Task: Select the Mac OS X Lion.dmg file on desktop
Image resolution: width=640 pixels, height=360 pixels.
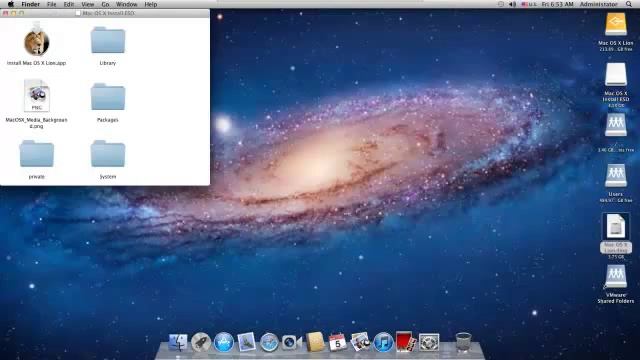Action: pos(616,226)
